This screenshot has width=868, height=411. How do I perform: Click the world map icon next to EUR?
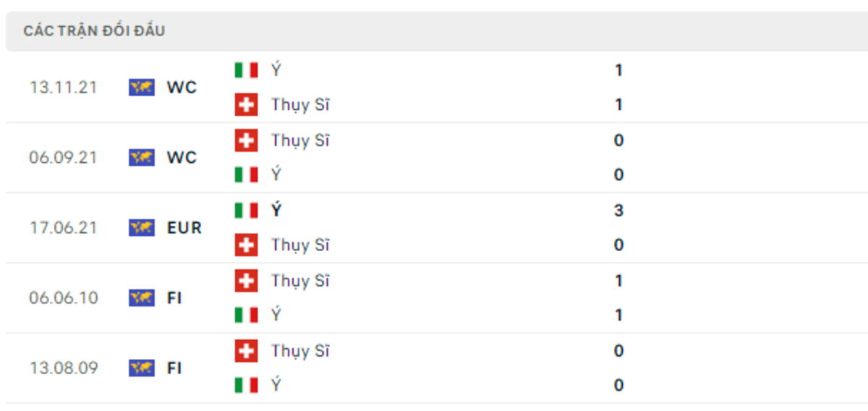coord(141,228)
